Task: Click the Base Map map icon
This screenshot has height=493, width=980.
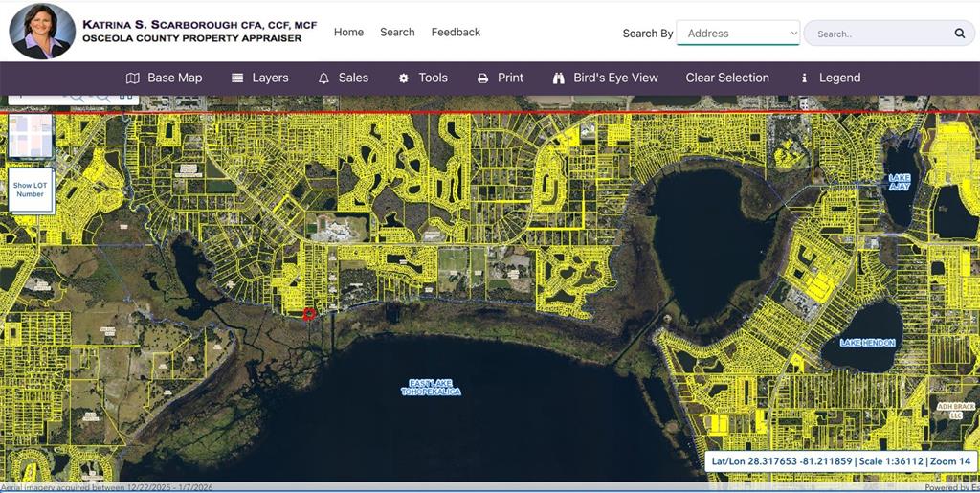Action: coord(132,78)
